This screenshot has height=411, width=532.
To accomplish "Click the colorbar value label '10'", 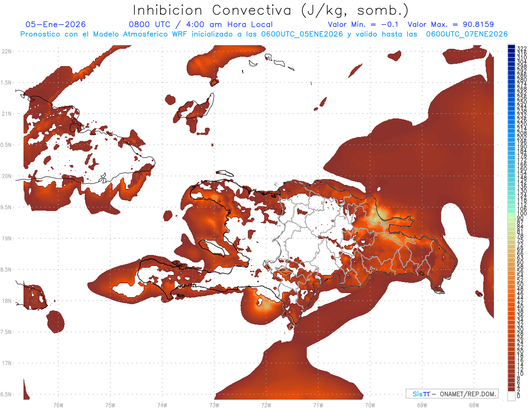I will [x=520, y=374].
